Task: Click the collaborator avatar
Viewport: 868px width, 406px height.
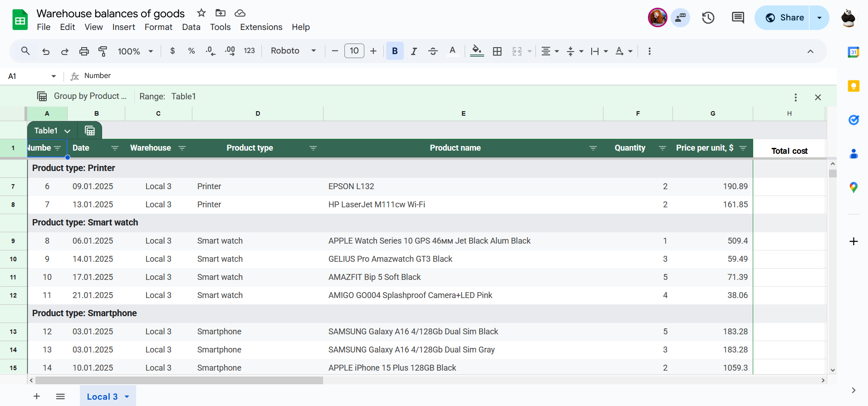Action: click(x=657, y=18)
